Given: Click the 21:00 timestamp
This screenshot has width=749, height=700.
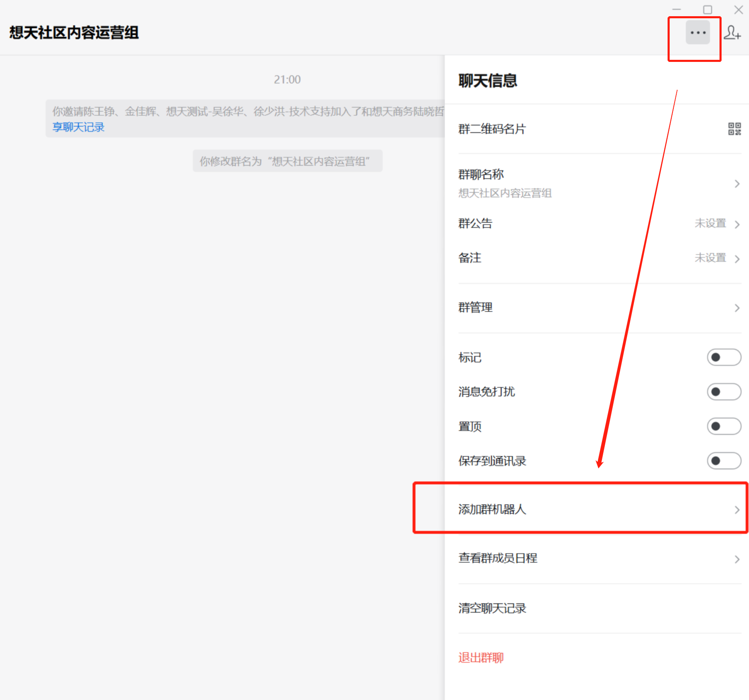Looking at the screenshot, I should coord(287,79).
